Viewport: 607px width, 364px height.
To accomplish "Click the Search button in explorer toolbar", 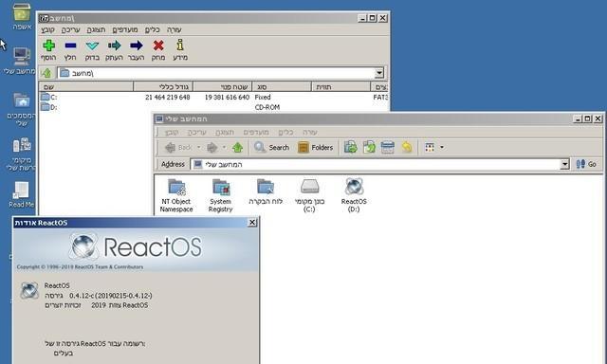I will pyautogui.click(x=271, y=147).
